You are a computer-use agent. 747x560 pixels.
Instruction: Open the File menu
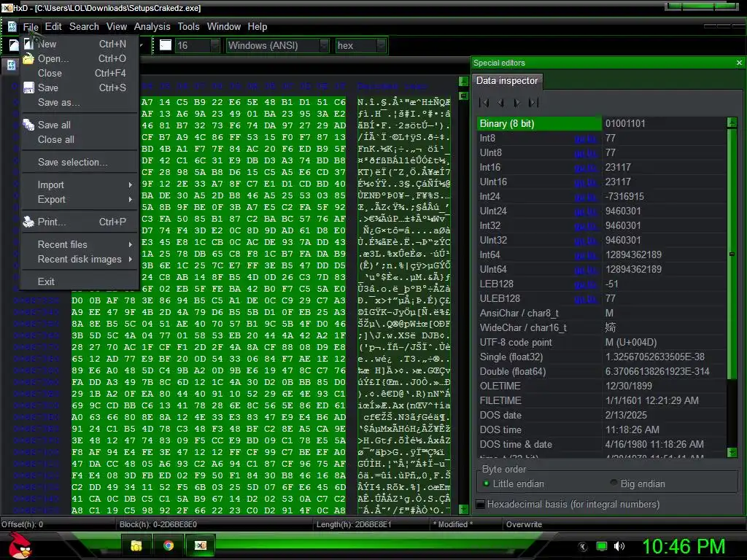coord(31,27)
